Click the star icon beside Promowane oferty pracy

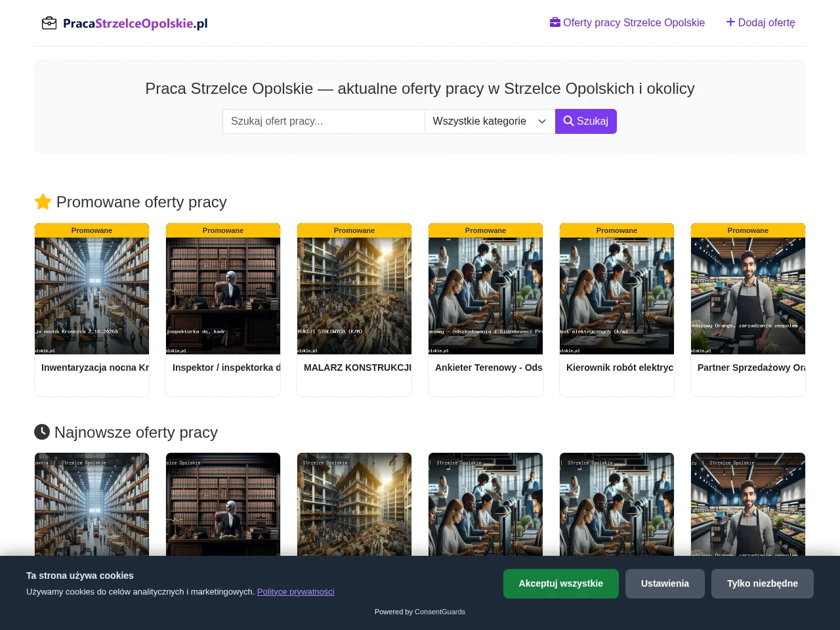[43, 201]
